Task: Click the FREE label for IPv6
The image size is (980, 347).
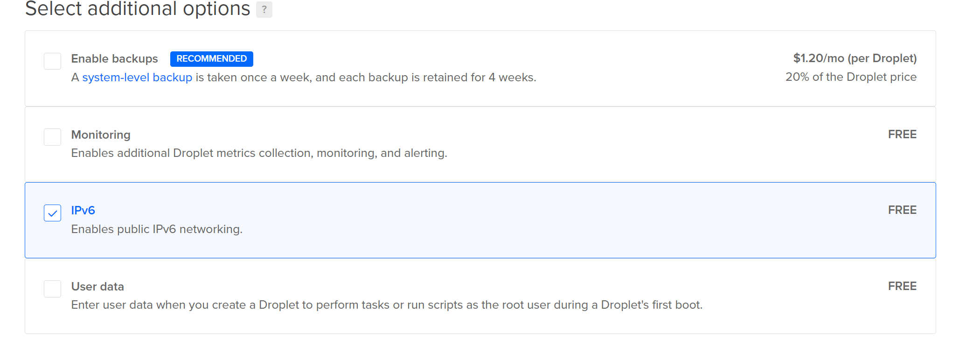Action: pyautogui.click(x=902, y=210)
